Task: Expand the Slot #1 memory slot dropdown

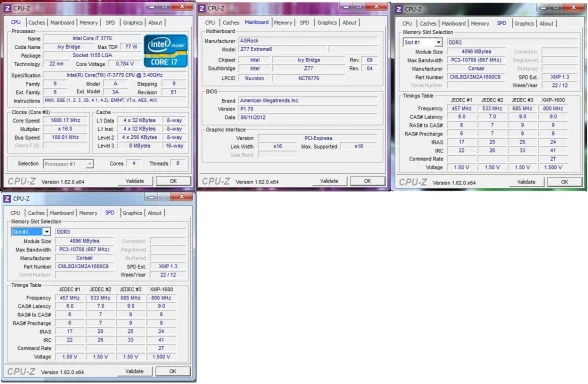Action: (438, 42)
